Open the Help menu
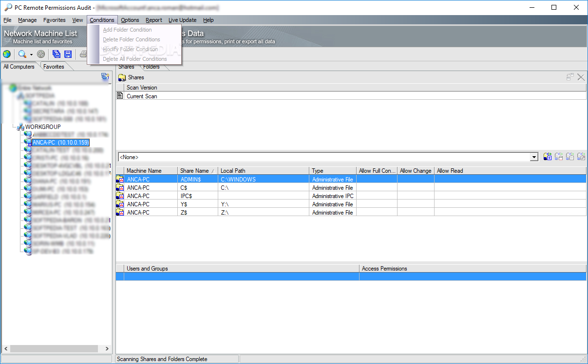The image size is (588, 364). [209, 20]
